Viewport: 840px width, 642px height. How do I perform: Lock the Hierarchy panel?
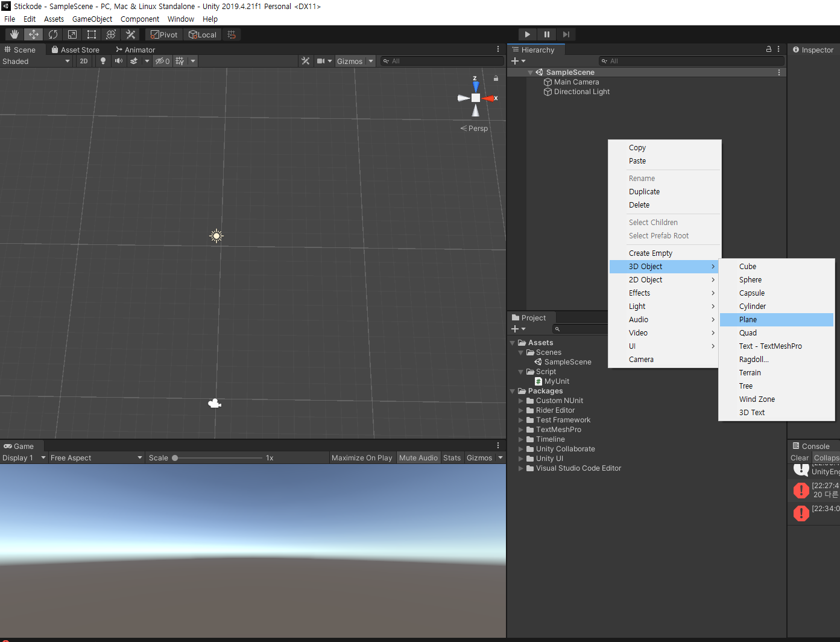[769, 49]
